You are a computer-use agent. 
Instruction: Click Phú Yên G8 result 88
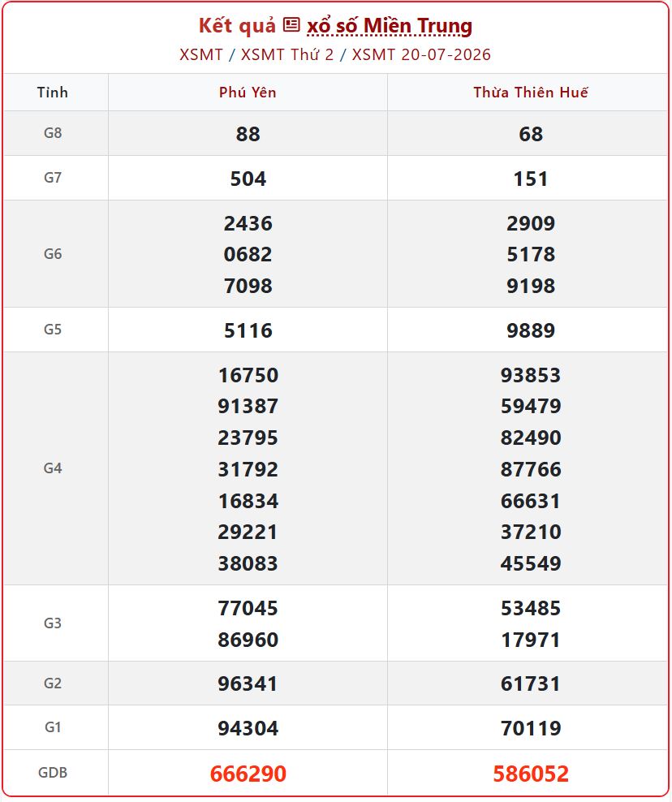pyautogui.click(x=248, y=134)
